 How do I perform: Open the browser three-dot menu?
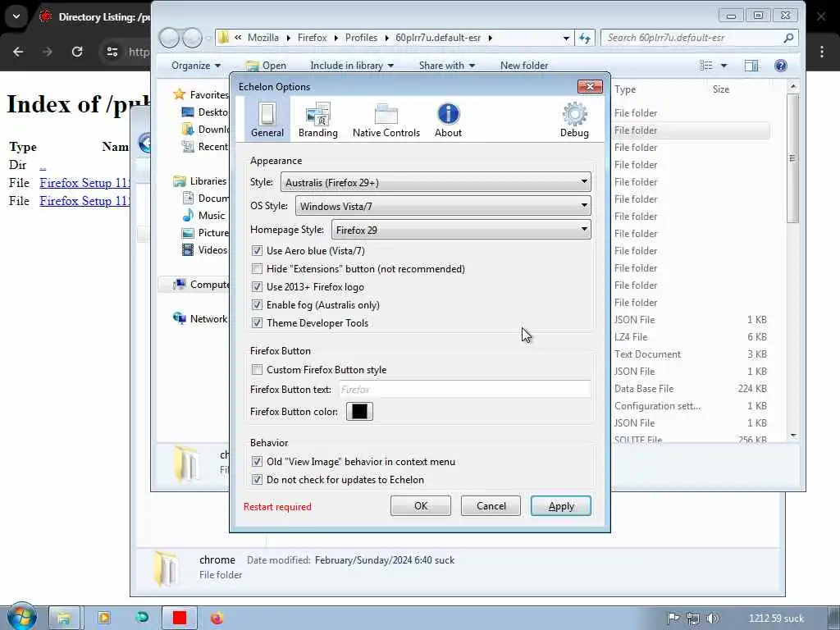tap(822, 52)
